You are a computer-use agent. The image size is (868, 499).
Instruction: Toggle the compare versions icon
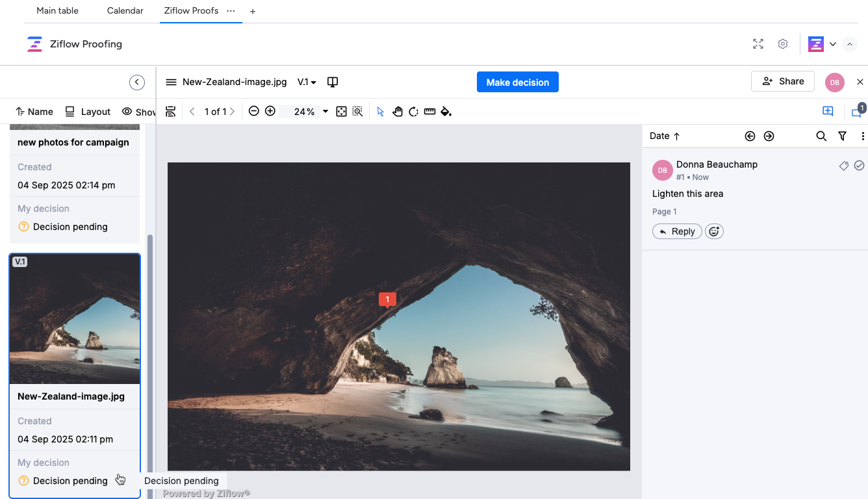[332, 82]
